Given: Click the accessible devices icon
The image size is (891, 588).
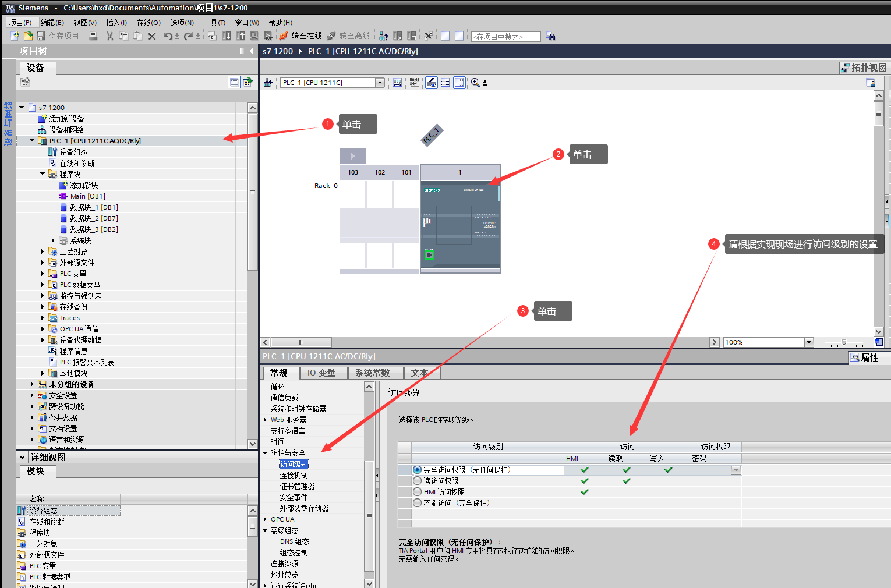Looking at the screenshot, I should 384,36.
